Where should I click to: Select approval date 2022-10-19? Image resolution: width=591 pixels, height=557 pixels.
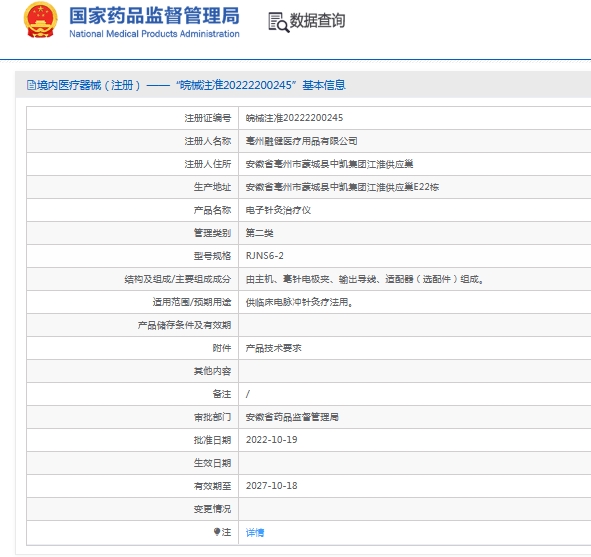[x=271, y=440]
